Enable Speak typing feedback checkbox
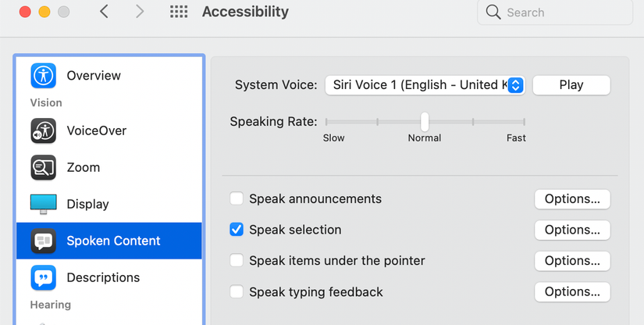This screenshot has width=644, height=325. (x=237, y=291)
